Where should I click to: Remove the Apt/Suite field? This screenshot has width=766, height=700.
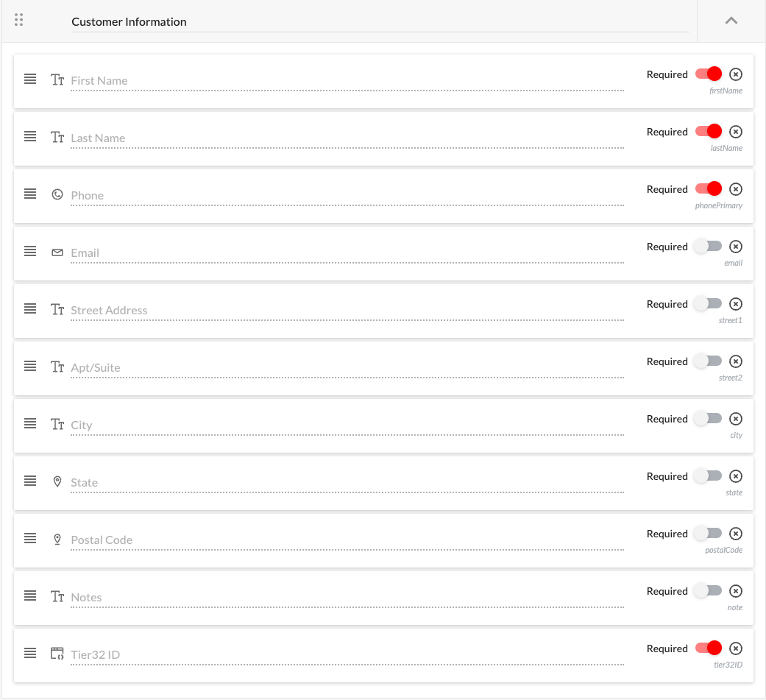[736, 361]
